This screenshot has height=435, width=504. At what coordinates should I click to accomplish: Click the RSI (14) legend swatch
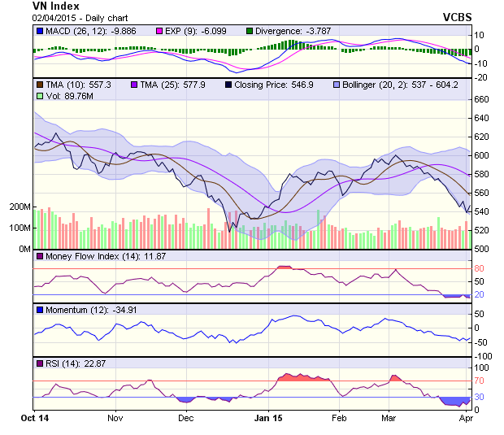(39, 363)
